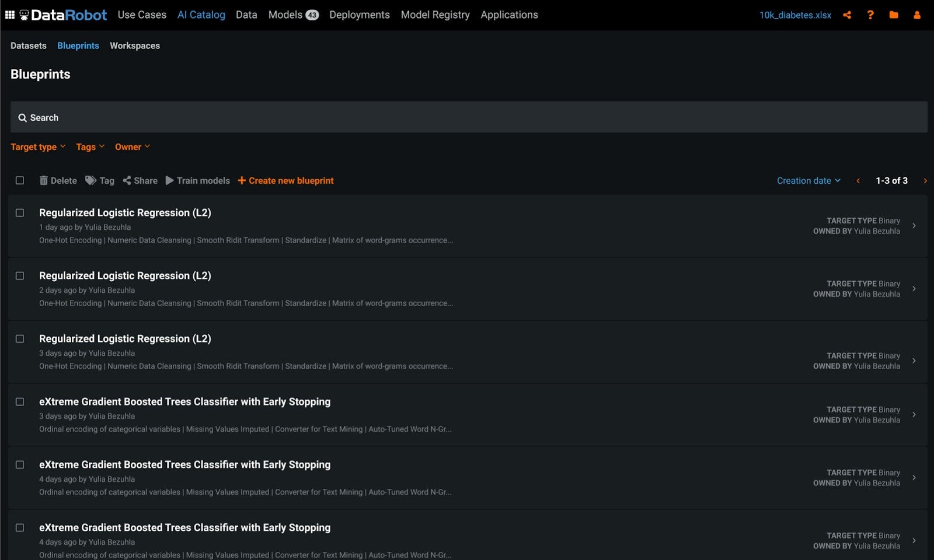
Task: Click the Tag toolbar action
Action: coord(100,181)
